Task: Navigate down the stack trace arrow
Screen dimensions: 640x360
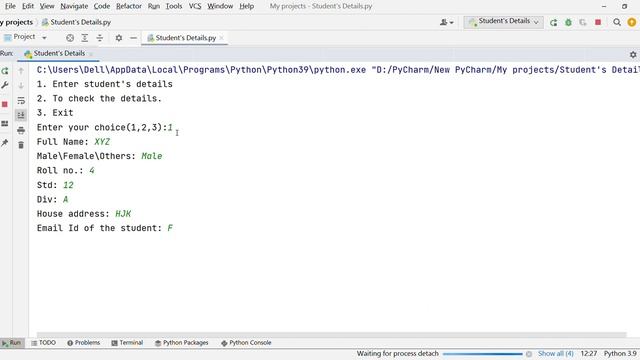Action: pos(21,86)
